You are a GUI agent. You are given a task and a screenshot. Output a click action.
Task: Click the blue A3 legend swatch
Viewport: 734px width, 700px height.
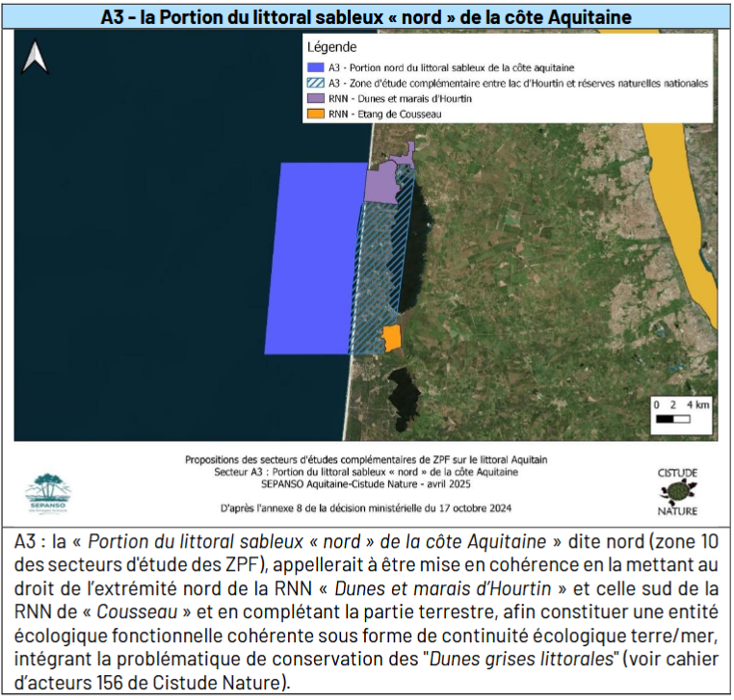click(x=316, y=67)
